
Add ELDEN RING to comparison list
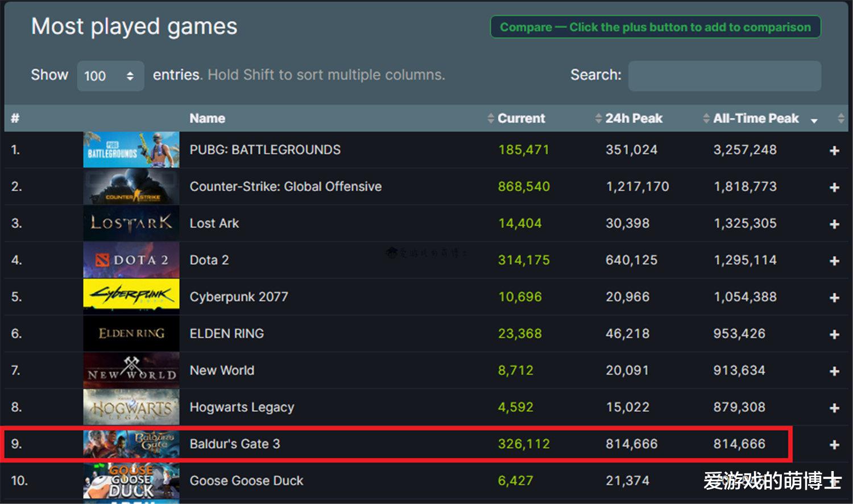click(834, 335)
